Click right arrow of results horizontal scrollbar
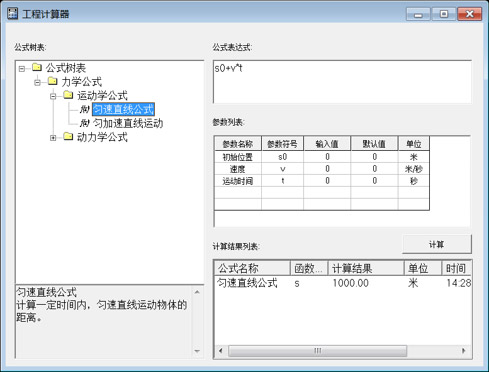Viewport: 489px width, 372px height. coord(464,351)
